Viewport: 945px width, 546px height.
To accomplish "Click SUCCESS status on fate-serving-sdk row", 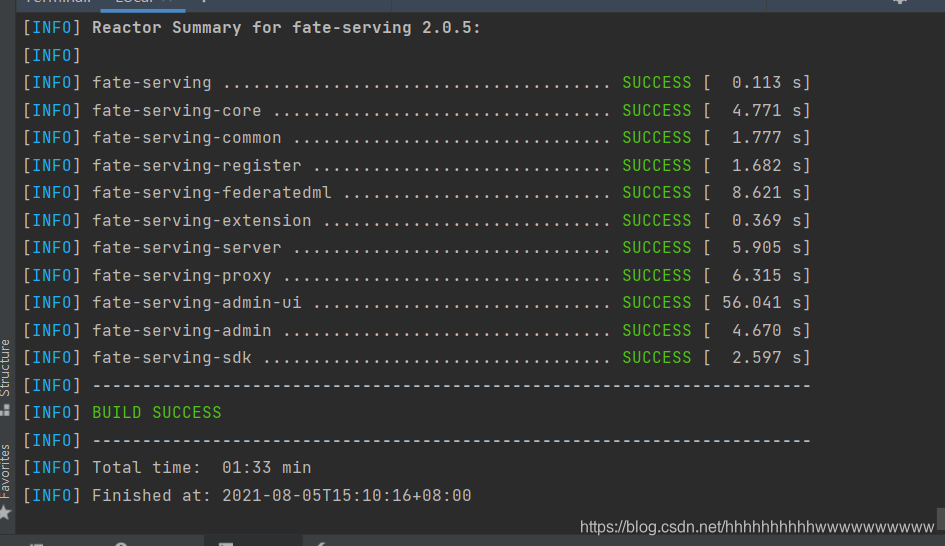I will pyautogui.click(x=657, y=358).
